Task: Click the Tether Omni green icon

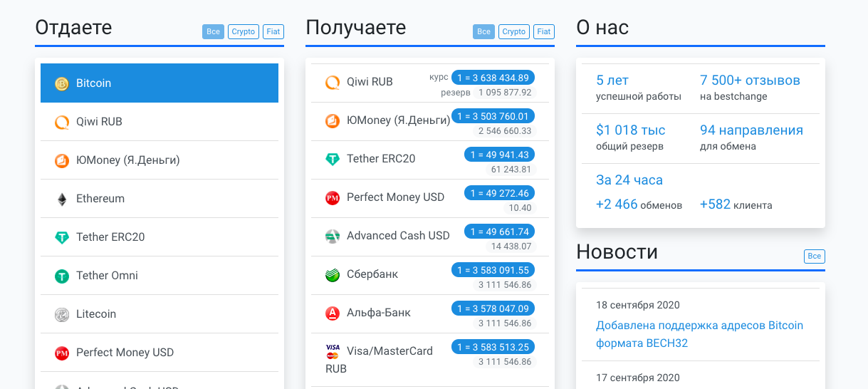Action: coord(62,276)
